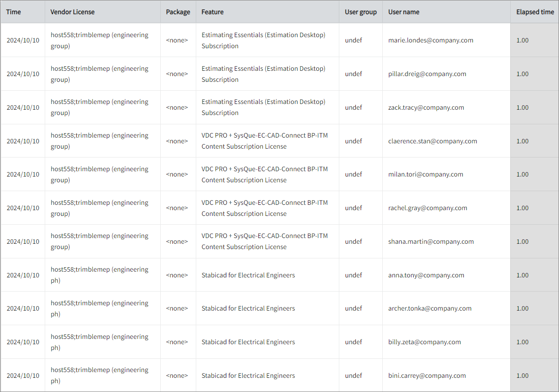This screenshot has width=559, height=392.
Task: Sort by Elapsed time header
Action: pyautogui.click(x=535, y=12)
